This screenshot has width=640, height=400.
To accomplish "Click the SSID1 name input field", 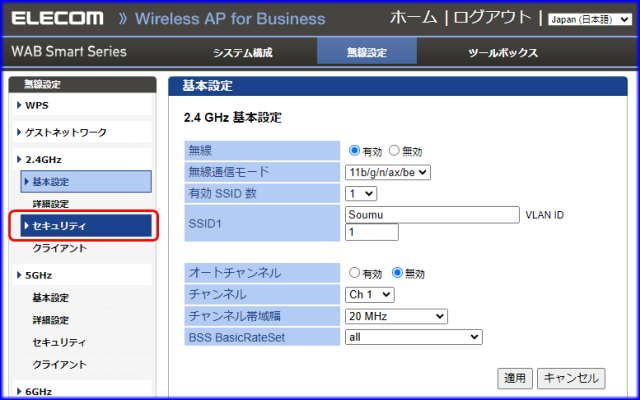I will (x=431, y=214).
